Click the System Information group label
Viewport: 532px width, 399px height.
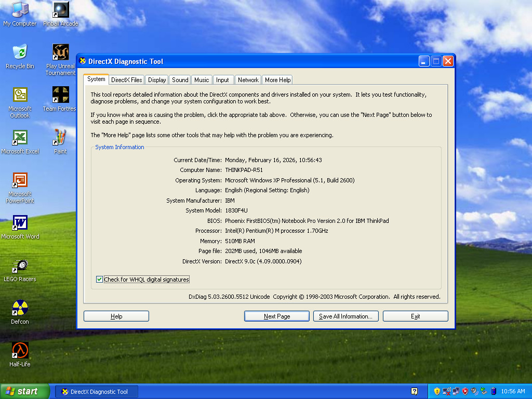coord(119,147)
